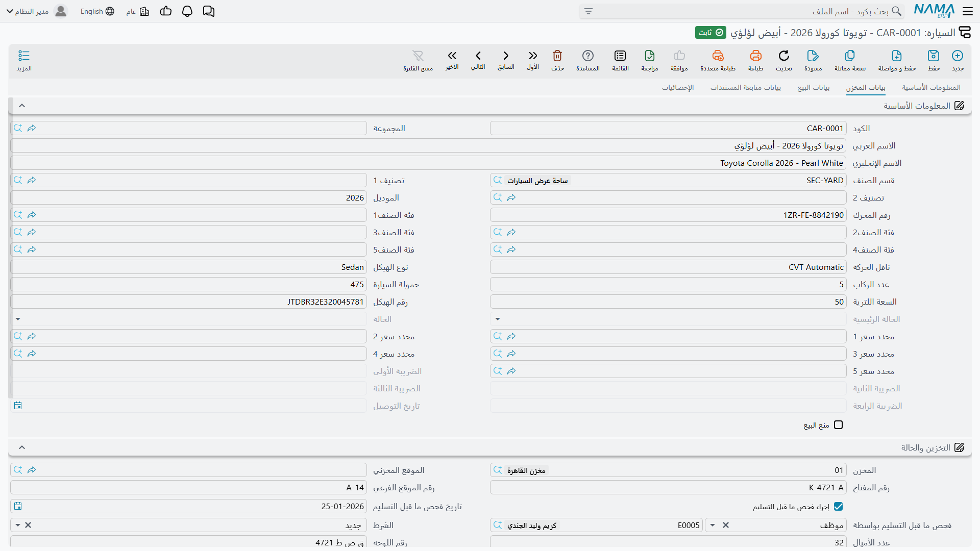The width and height of the screenshot is (980, 551).
Task: Focus the search بحث بكود - اسم الملف box
Action: tap(742, 11)
